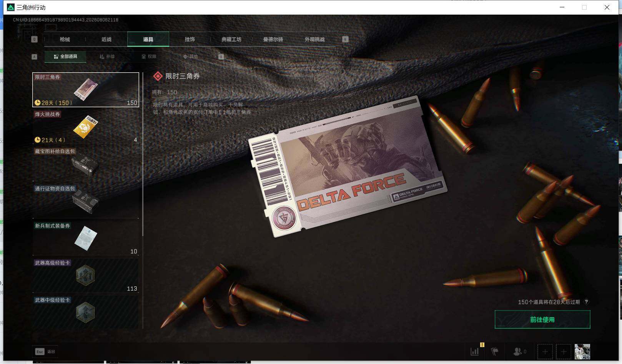
Task: Click the first empty squad slot plus
Action: pos(545,351)
